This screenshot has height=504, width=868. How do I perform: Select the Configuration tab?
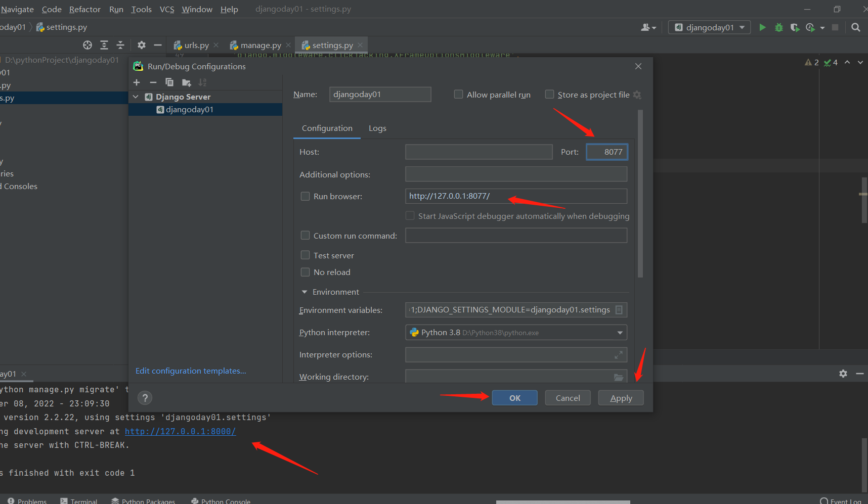click(327, 128)
